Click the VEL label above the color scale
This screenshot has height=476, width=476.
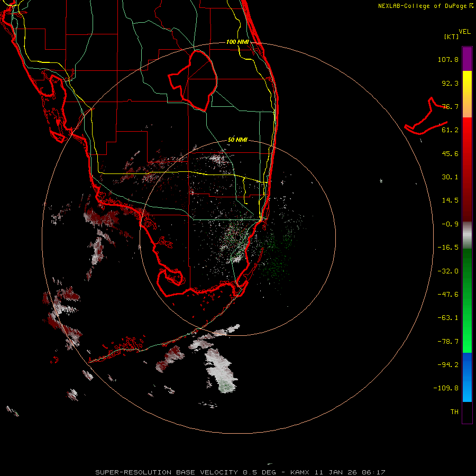coord(464,32)
